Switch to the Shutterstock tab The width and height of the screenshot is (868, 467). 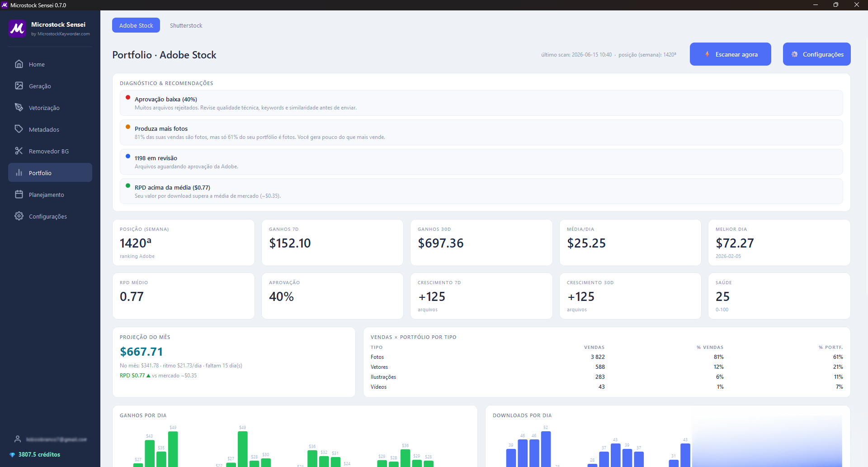pos(186,25)
